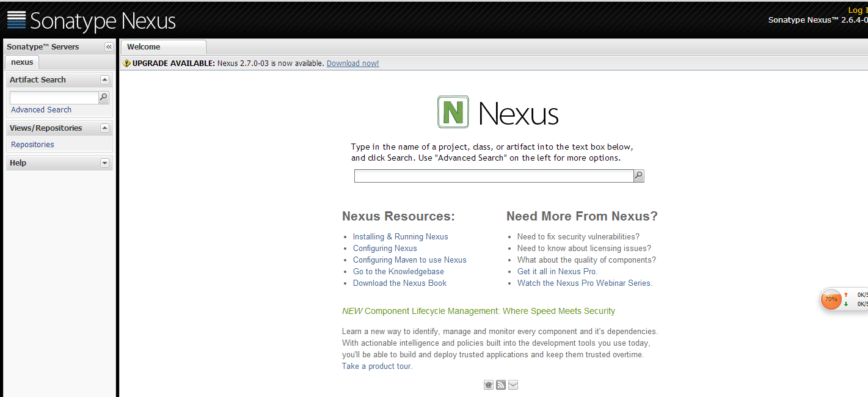This screenshot has height=397, width=868.
Task: Go to the Knowledgebase link
Action: coord(398,272)
